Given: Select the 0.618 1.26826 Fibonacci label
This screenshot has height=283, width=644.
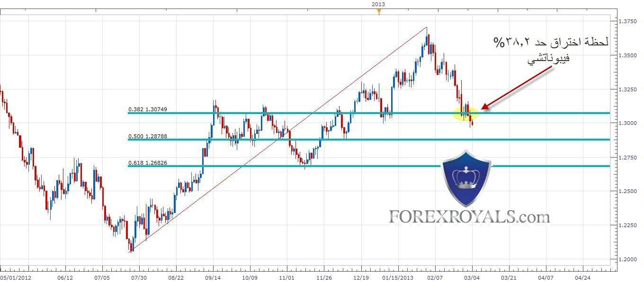Looking at the screenshot, I should click(148, 163).
